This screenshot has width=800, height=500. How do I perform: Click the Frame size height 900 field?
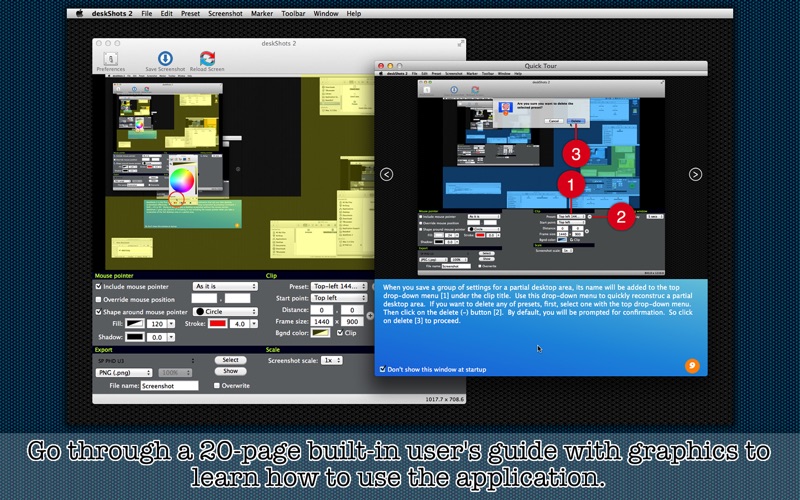tap(352, 321)
